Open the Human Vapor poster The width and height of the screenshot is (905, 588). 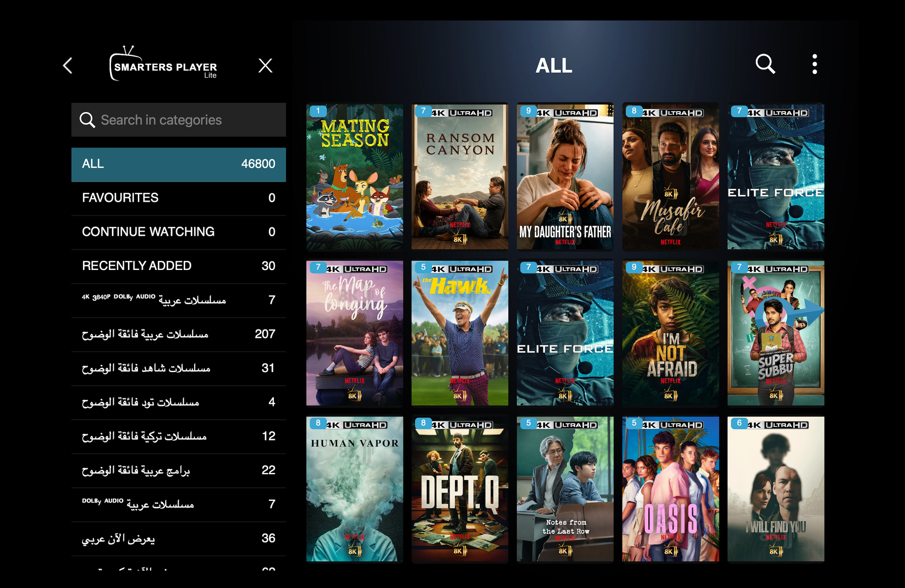(355, 489)
